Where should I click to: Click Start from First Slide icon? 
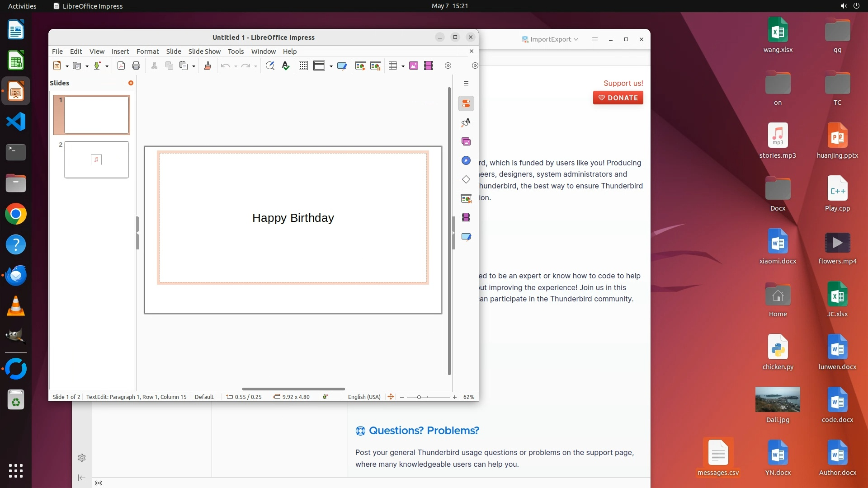tap(360, 66)
